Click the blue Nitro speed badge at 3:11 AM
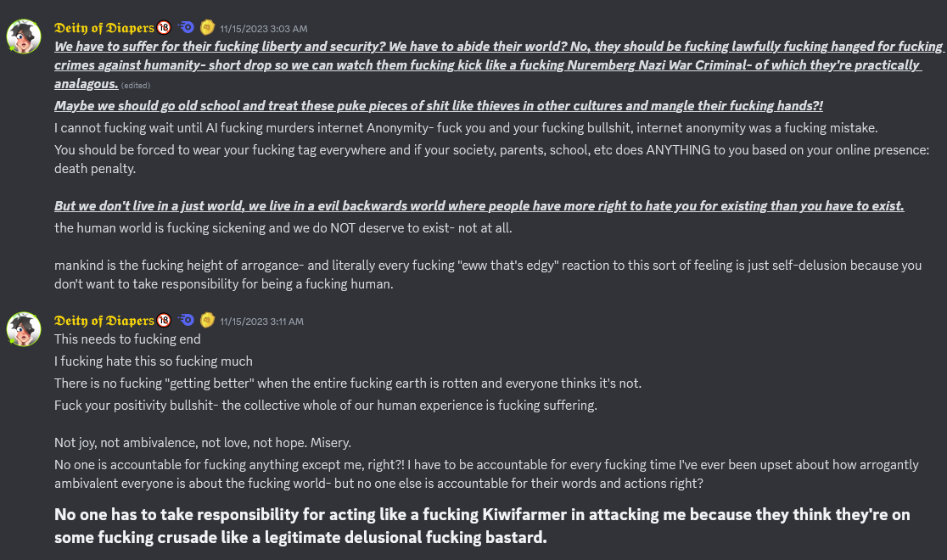Screen dimensions: 947x560 click(186, 320)
